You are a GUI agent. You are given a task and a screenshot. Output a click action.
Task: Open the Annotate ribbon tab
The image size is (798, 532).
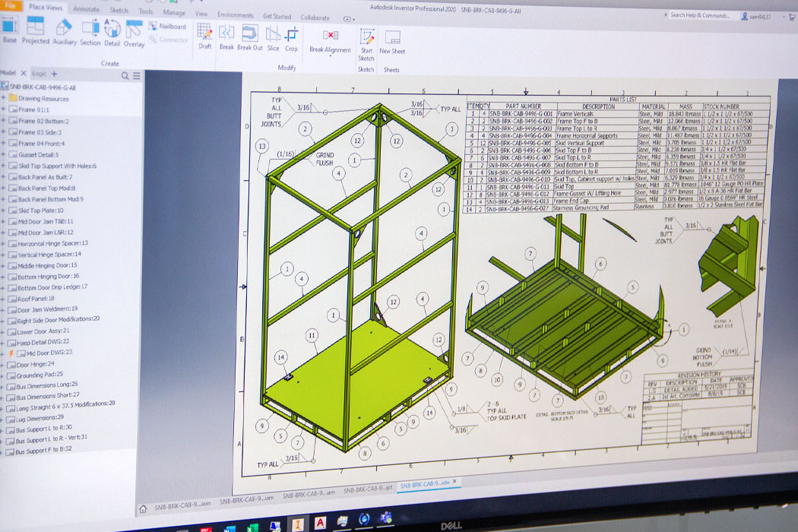(86, 9)
